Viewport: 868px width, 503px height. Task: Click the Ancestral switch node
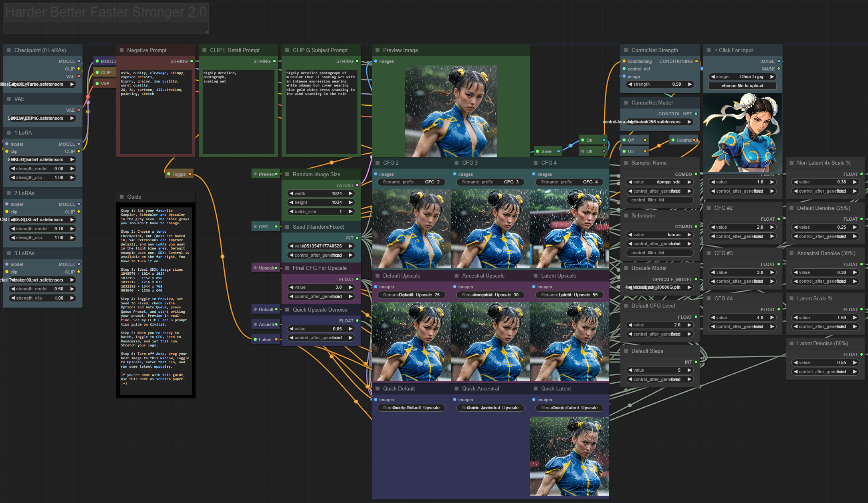coord(266,324)
